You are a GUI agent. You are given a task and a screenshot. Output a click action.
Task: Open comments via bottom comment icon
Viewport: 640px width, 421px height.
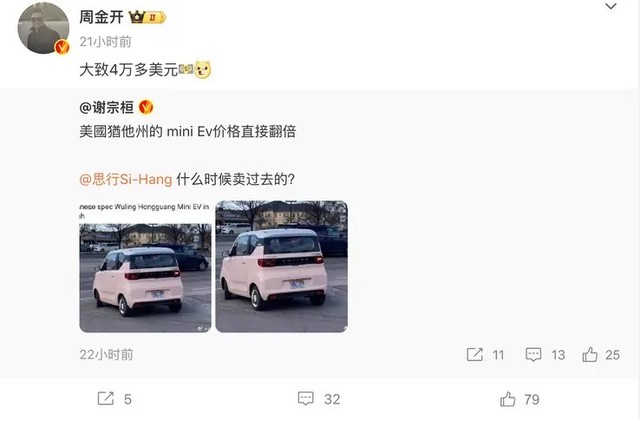point(306,399)
